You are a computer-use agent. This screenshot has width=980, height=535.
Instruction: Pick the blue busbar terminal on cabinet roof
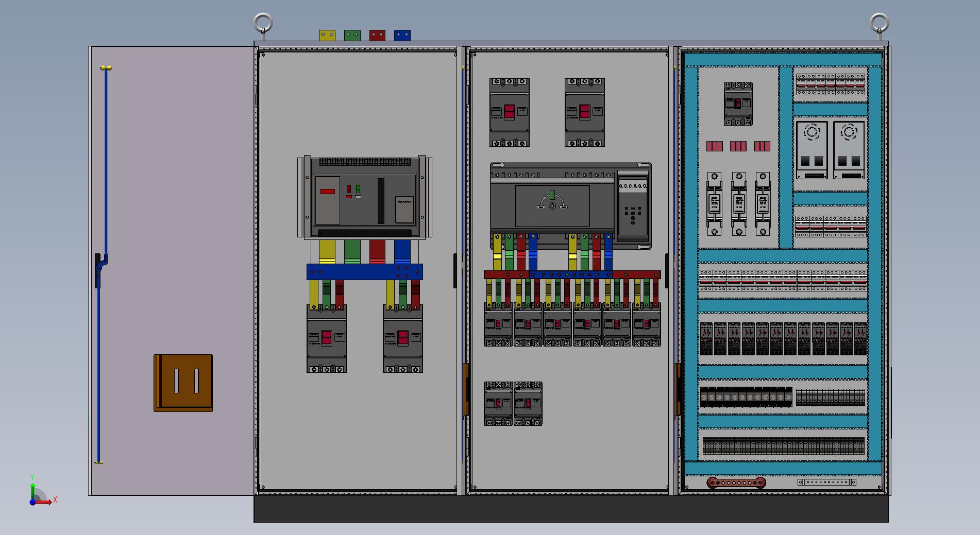coord(402,36)
